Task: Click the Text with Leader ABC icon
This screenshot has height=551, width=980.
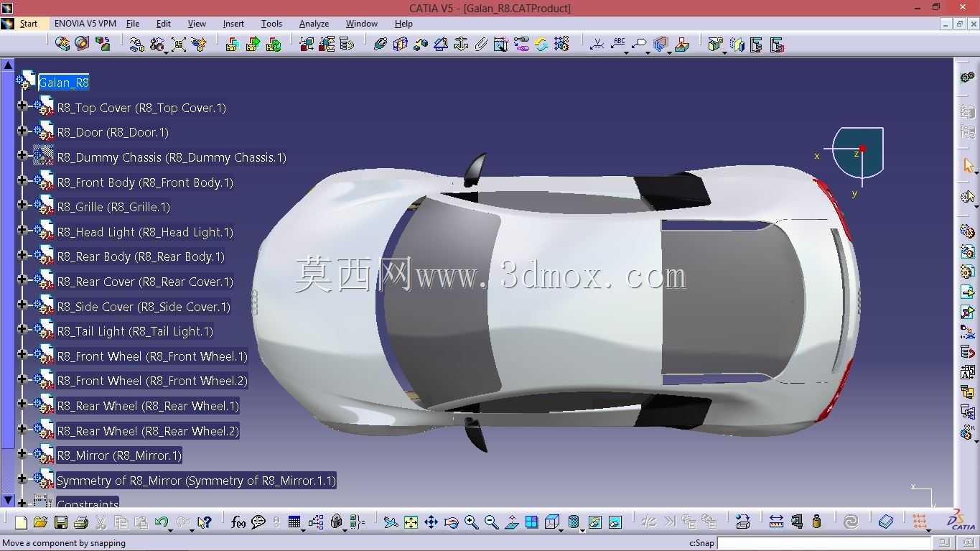Action: click(x=619, y=45)
